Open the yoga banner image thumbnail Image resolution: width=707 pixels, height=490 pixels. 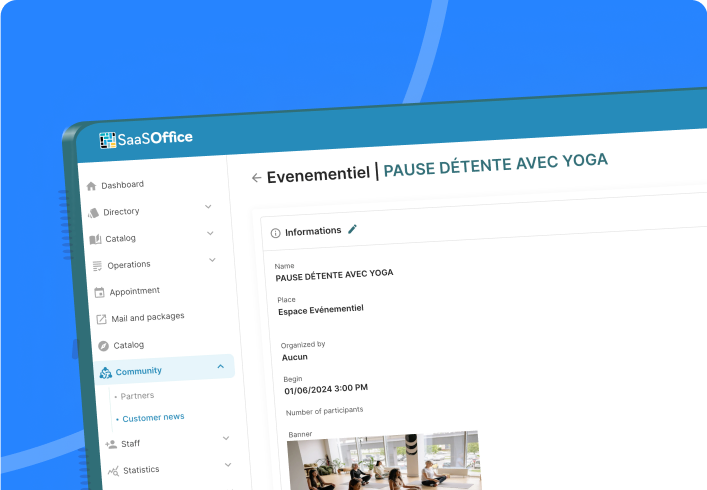tap(384, 461)
